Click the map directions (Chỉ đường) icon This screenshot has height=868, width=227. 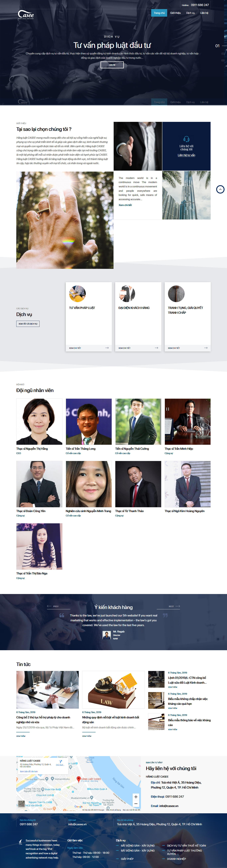pos(60,762)
